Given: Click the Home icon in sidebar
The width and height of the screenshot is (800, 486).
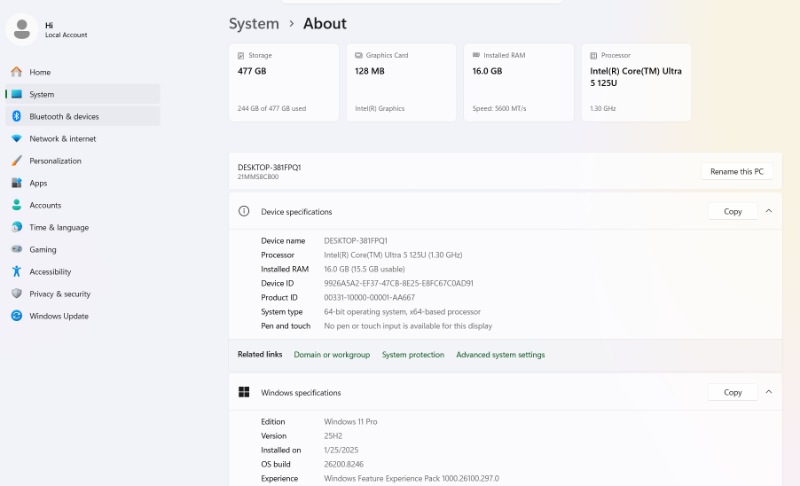Looking at the screenshot, I should coord(16,72).
